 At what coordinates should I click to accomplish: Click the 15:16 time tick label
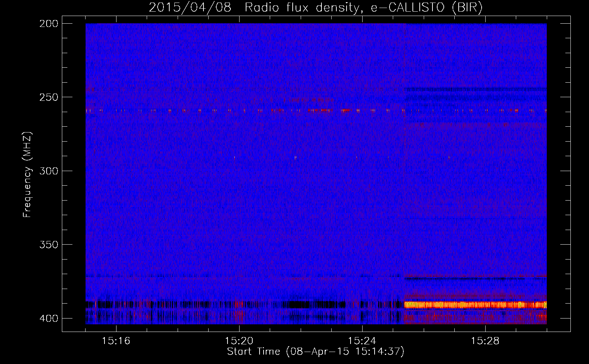coord(116,341)
